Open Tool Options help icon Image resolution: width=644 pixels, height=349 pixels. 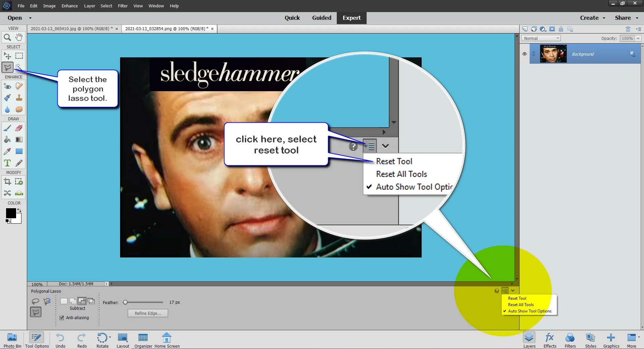point(497,291)
